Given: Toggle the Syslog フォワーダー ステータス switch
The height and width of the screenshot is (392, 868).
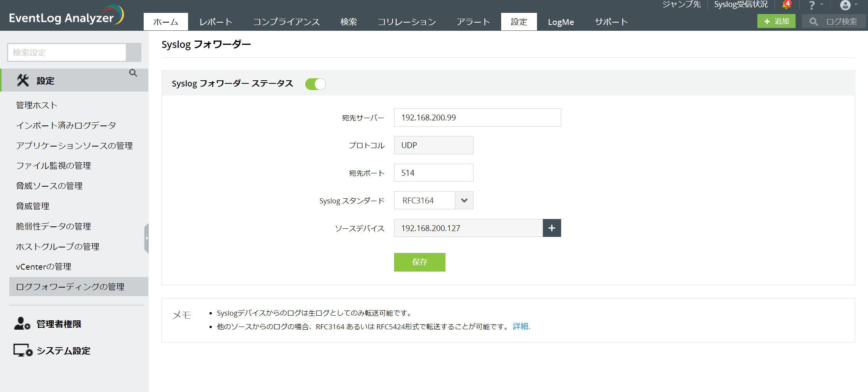Looking at the screenshot, I should 315,84.
